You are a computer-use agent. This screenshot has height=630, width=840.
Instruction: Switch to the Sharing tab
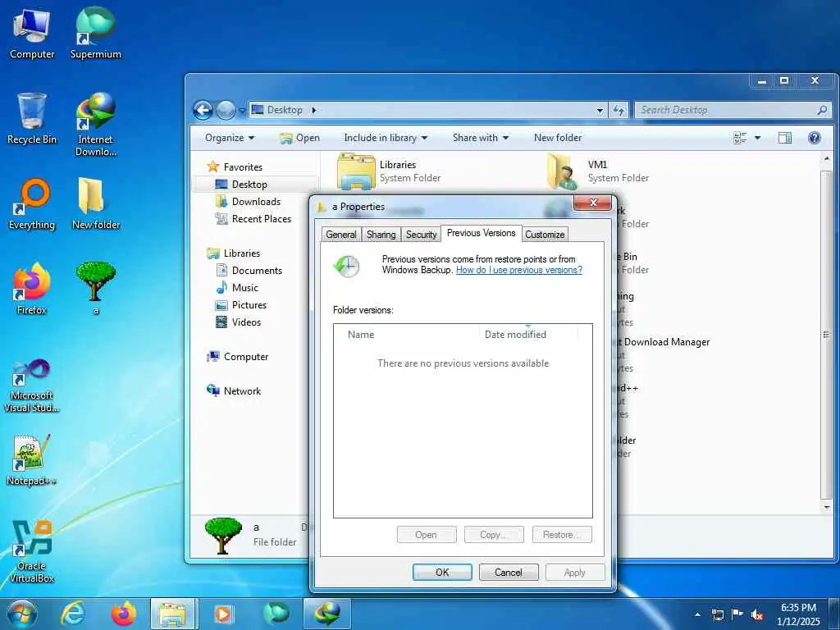[x=381, y=235]
